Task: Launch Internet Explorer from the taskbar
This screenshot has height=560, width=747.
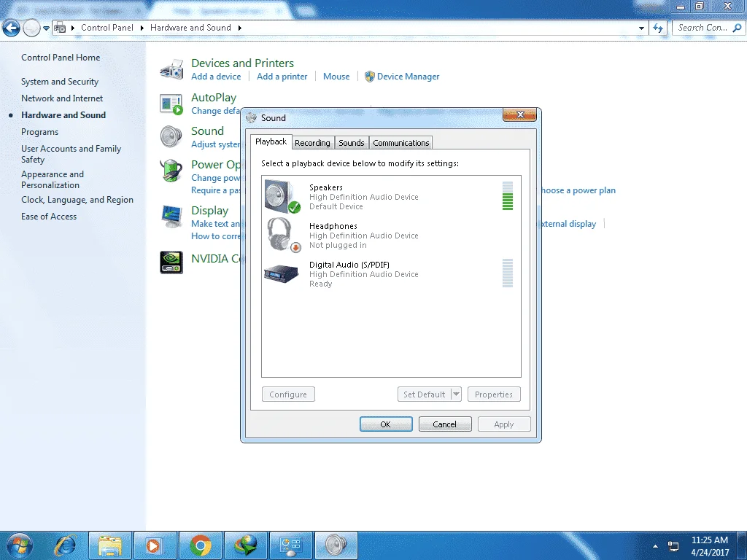Action: [x=65, y=545]
